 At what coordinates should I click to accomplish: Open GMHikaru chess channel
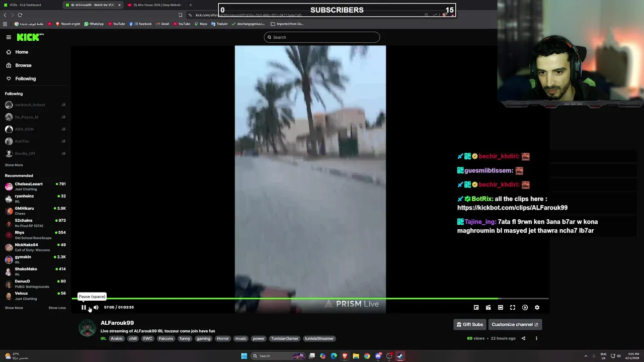click(x=35, y=211)
